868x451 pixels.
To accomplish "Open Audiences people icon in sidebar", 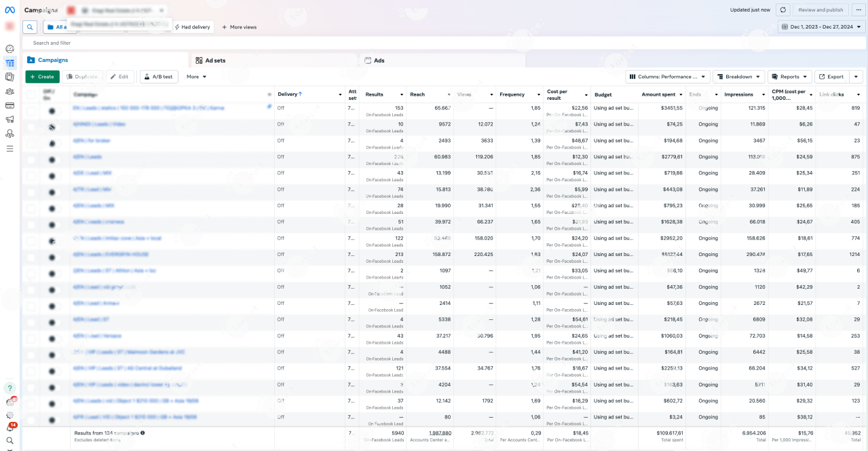I will [10, 91].
